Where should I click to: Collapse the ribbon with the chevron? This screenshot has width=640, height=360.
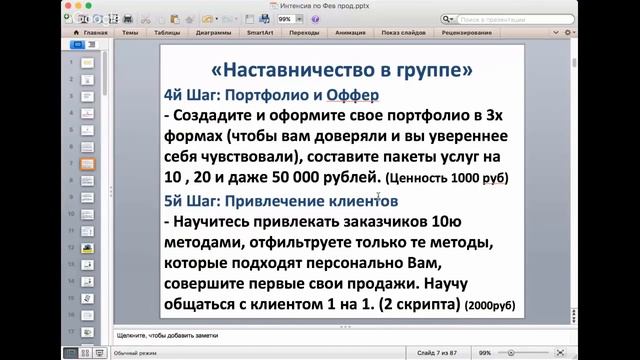[556, 32]
